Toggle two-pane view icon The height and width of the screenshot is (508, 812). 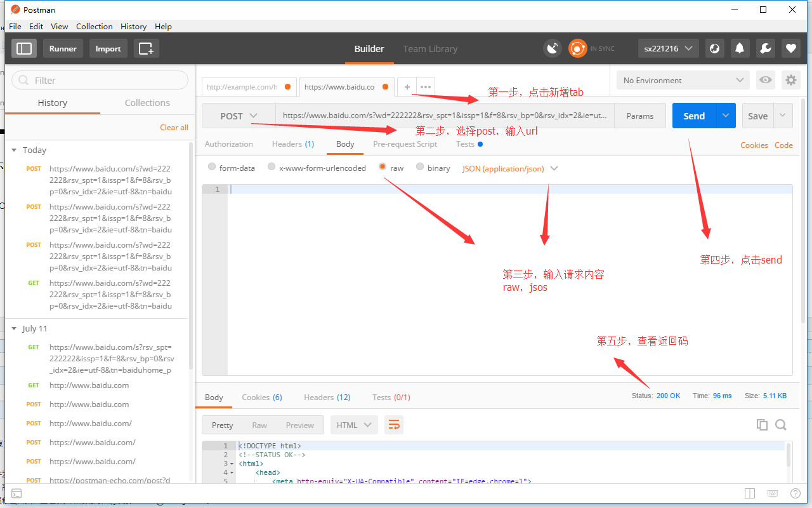point(750,493)
